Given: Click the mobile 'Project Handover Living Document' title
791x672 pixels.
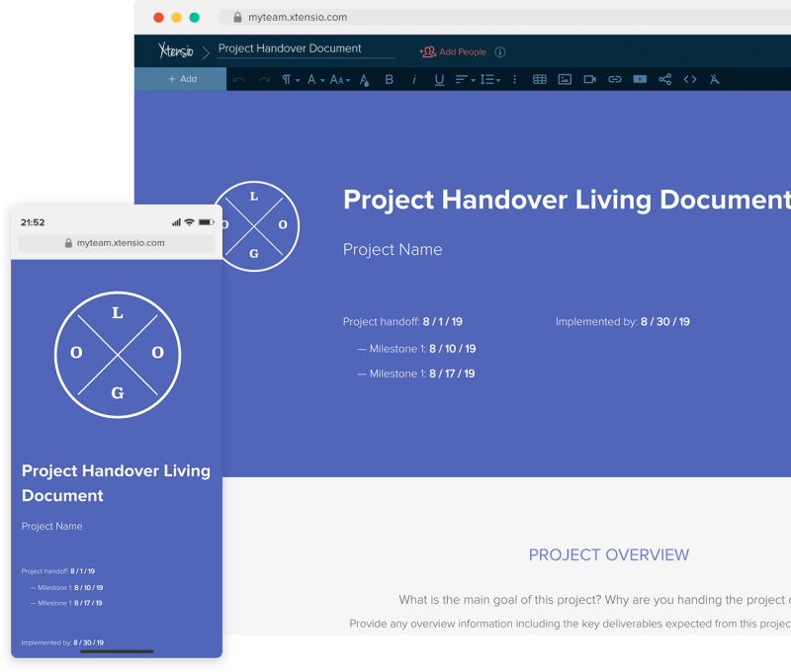Looking at the screenshot, I should 116,483.
